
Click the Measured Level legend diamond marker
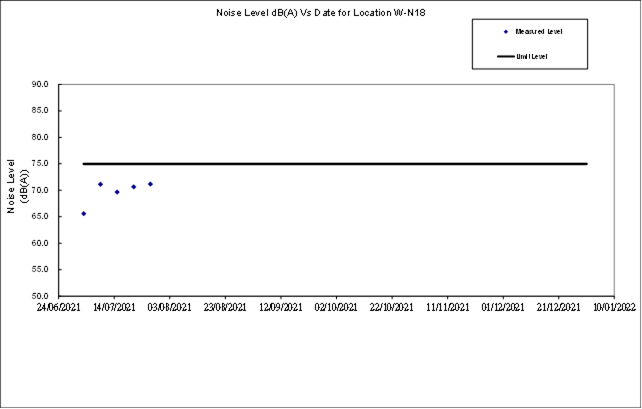pyautogui.click(x=506, y=32)
